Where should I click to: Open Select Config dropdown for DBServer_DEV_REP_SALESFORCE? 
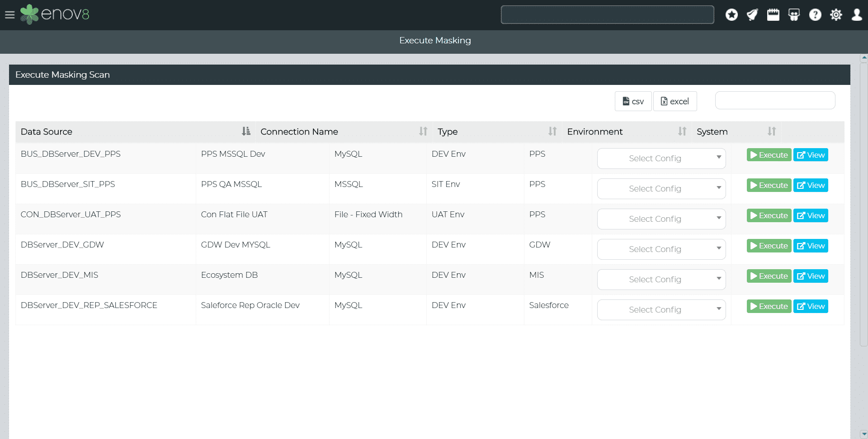click(661, 310)
